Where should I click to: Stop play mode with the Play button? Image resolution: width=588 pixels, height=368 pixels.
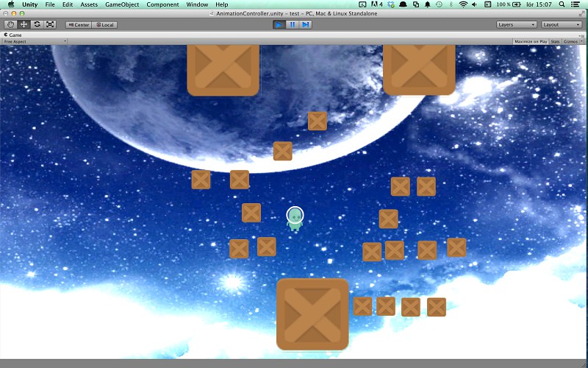click(x=279, y=24)
